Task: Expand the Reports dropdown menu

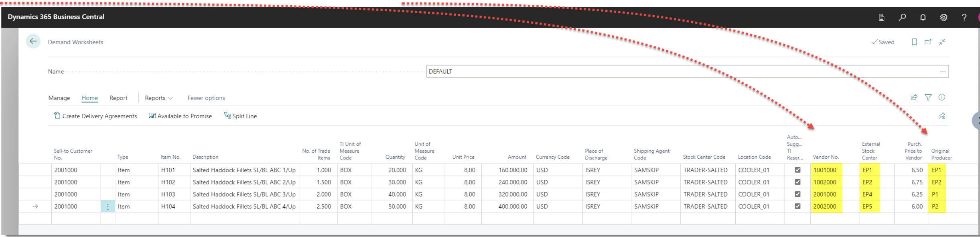Action: coord(159,98)
